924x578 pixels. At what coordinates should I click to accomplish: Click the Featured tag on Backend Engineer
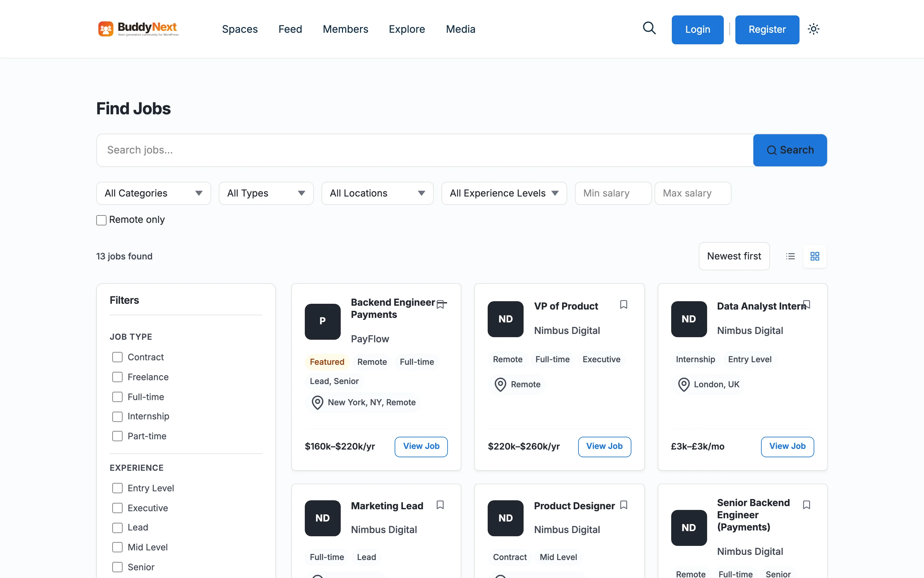tap(327, 362)
